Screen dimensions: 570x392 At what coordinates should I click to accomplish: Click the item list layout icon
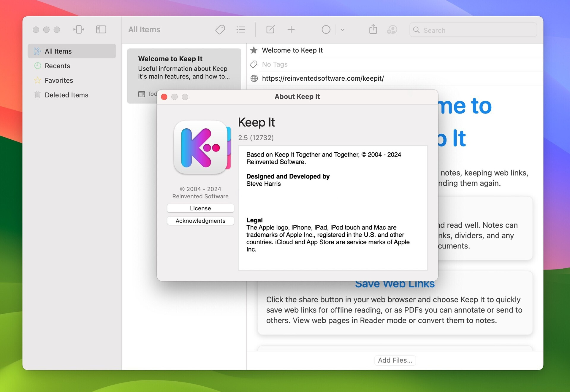[79, 29]
